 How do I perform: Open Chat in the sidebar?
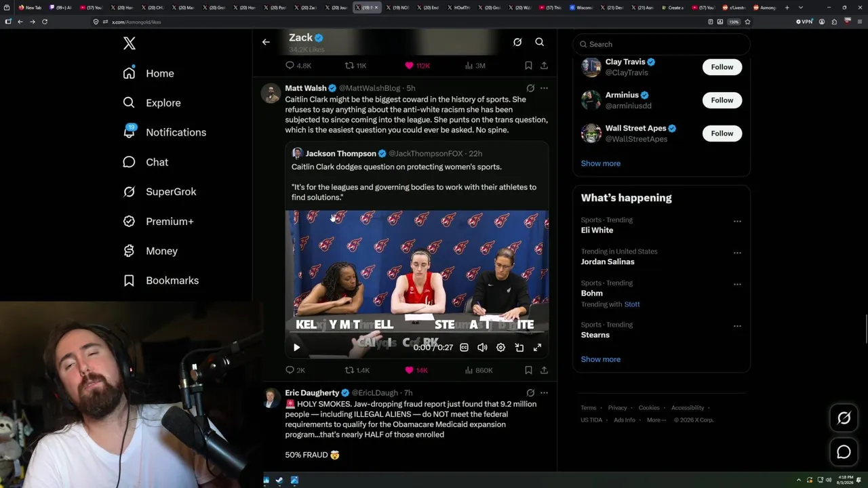point(146,162)
